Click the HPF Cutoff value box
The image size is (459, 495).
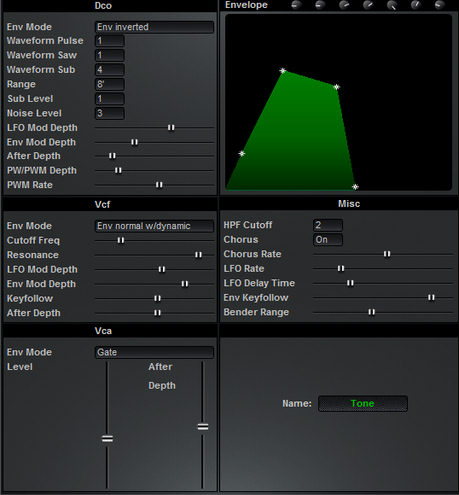[328, 225]
